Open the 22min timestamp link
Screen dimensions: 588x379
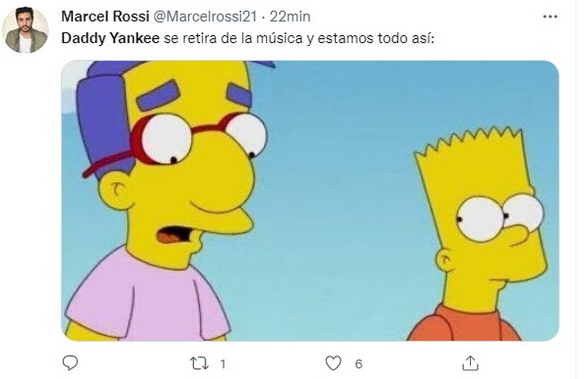coord(290,16)
